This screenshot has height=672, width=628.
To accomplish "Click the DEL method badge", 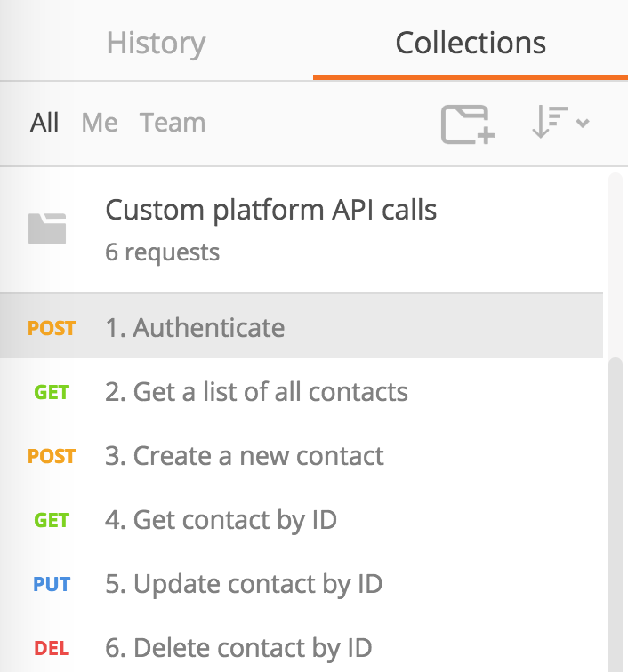I will click(52, 648).
